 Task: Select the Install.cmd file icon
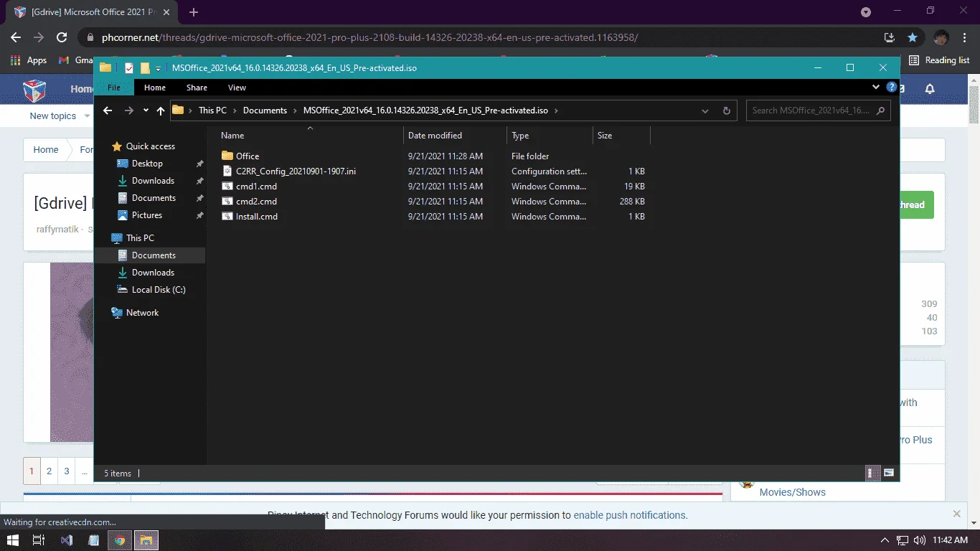(x=227, y=217)
